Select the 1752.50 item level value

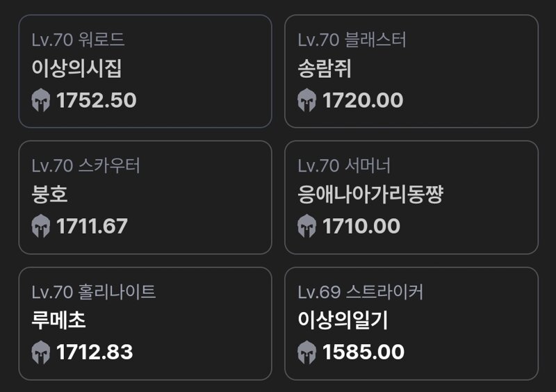coord(96,100)
